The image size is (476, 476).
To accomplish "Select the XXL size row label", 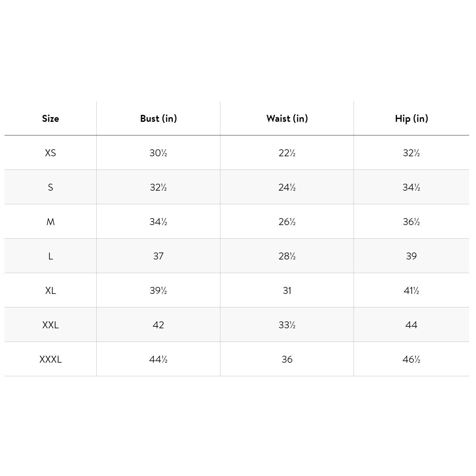I will point(51,325).
